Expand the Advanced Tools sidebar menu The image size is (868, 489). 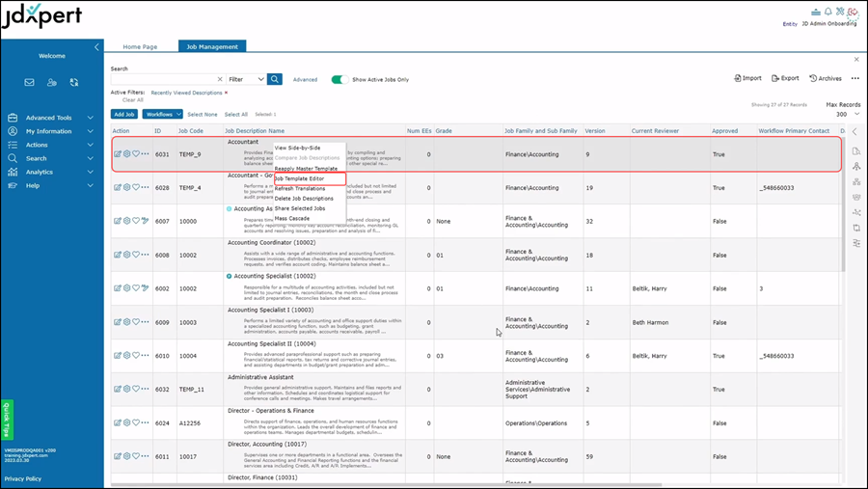click(51, 118)
